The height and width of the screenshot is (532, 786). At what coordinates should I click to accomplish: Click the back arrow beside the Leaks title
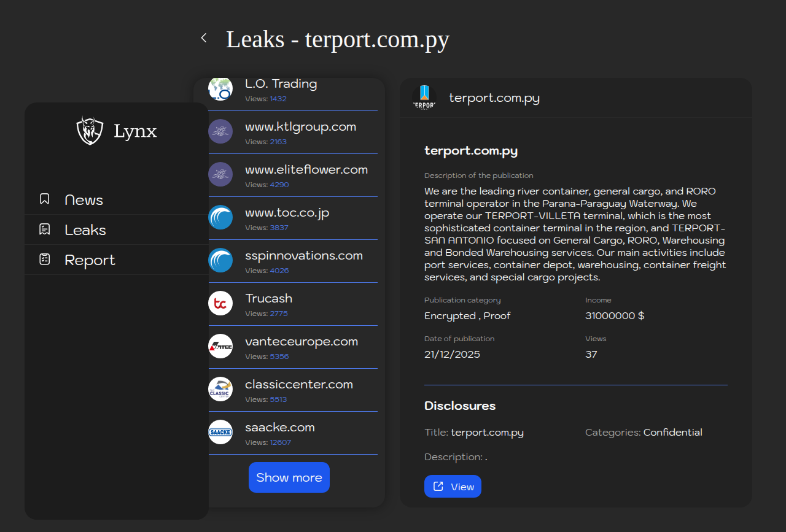tap(204, 38)
